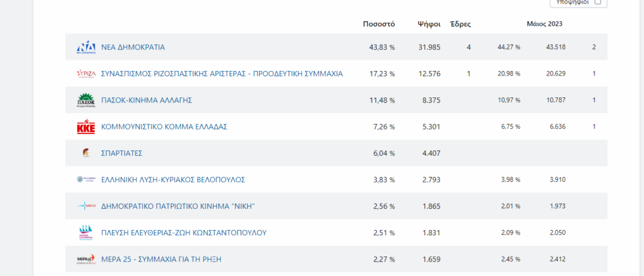Screen dimensions: 644x276
Task: Select Νέα Δημοκρατία seats value 4
Action: pyautogui.click(x=469, y=47)
